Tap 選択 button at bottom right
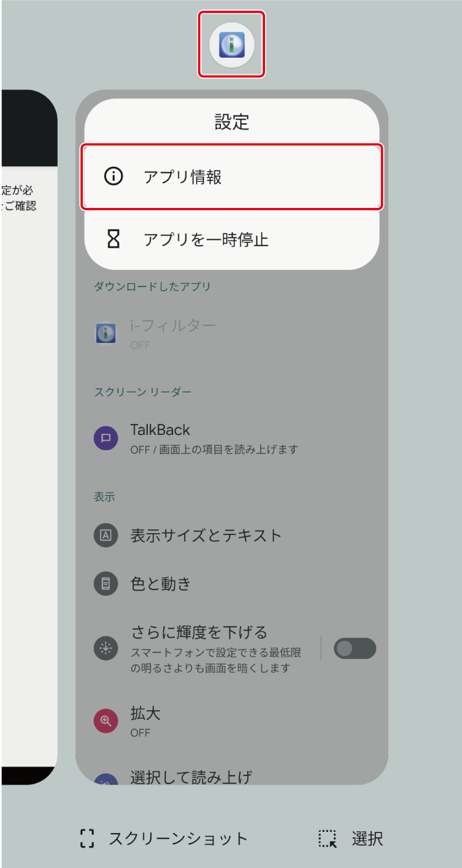 pyautogui.click(x=351, y=839)
